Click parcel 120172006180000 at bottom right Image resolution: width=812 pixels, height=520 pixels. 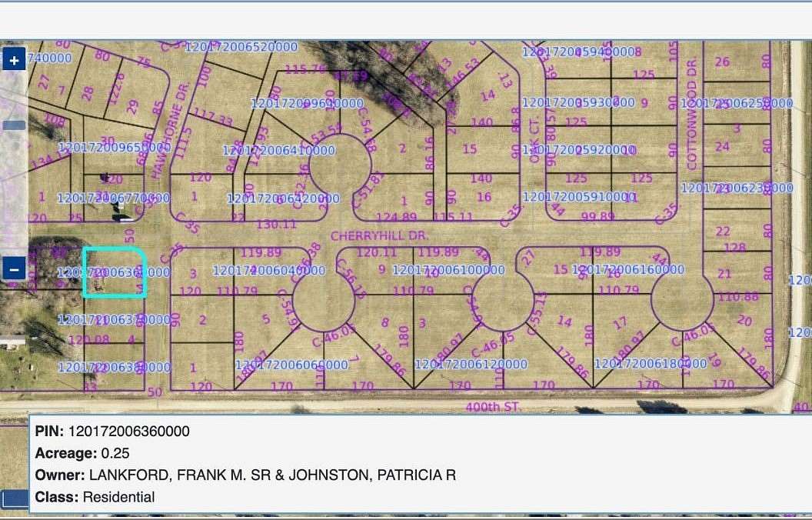[653, 362]
